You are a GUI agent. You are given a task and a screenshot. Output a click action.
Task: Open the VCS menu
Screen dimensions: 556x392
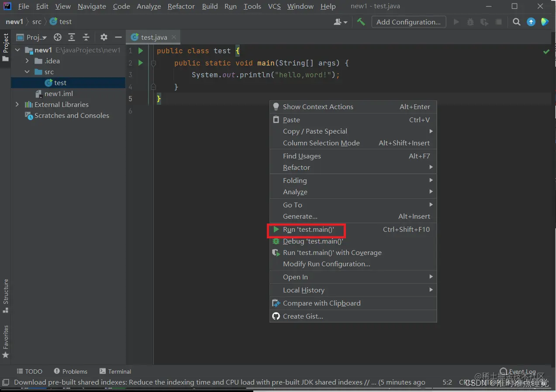tap(274, 7)
